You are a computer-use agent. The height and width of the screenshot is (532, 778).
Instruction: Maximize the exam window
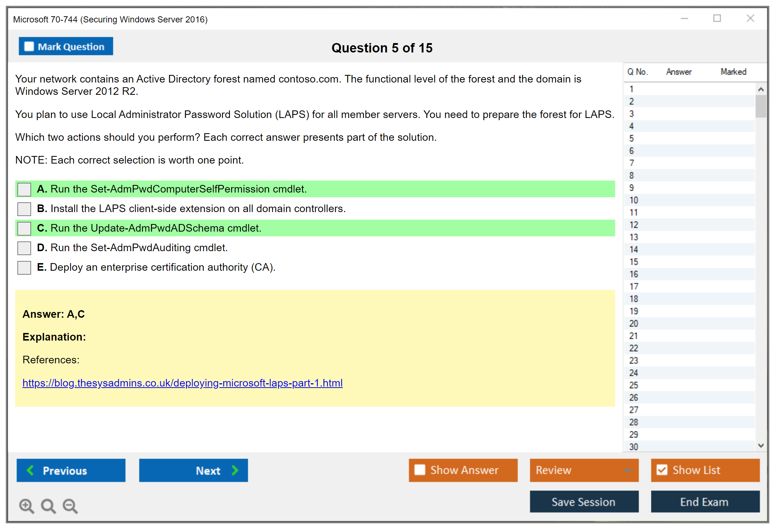coord(717,18)
